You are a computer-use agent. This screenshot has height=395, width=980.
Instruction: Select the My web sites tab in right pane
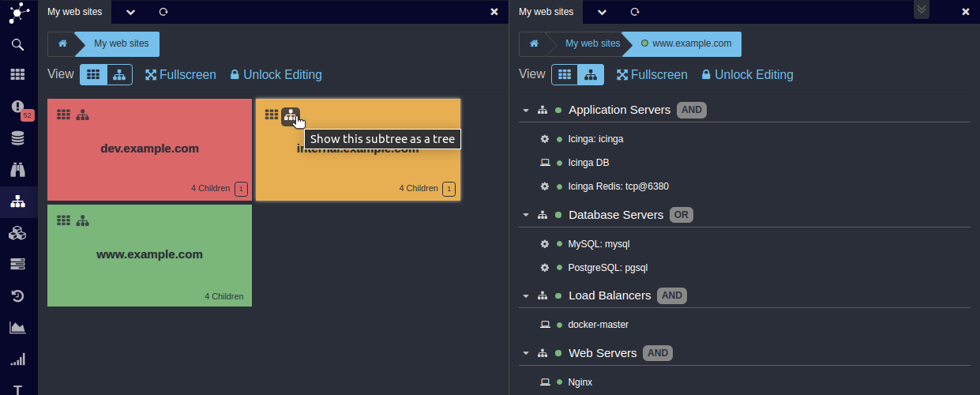pos(546,12)
